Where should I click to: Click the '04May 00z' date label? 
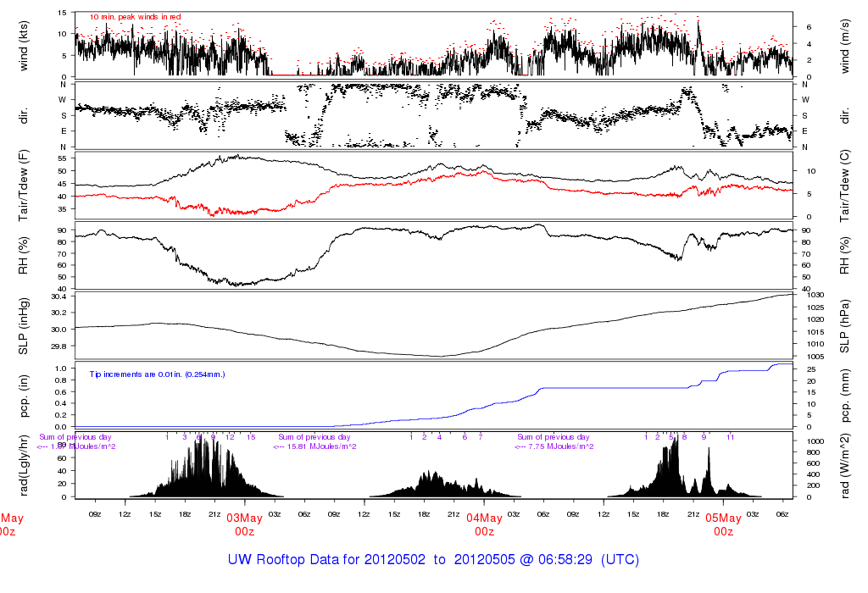click(484, 524)
